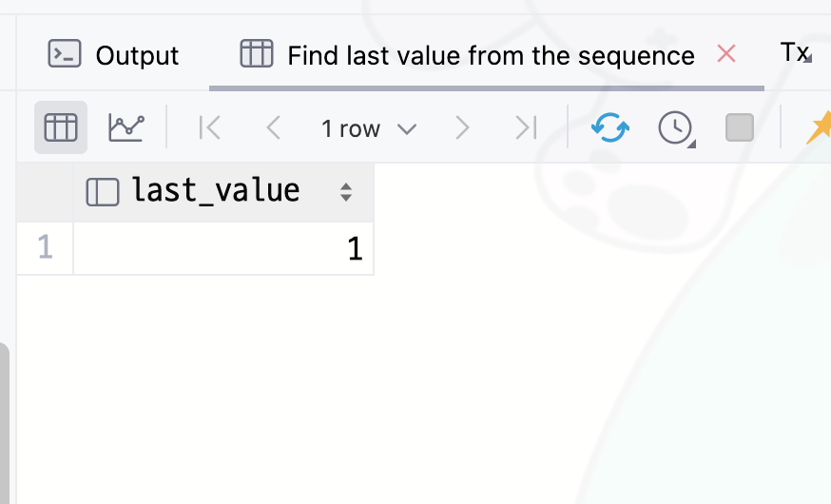Screen dimensions: 831x504
Task: Show the chart view icon
Action: (x=126, y=127)
